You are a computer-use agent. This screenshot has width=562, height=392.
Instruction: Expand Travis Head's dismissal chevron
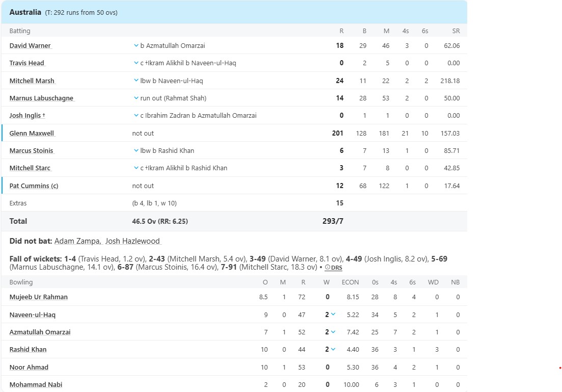(x=136, y=63)
